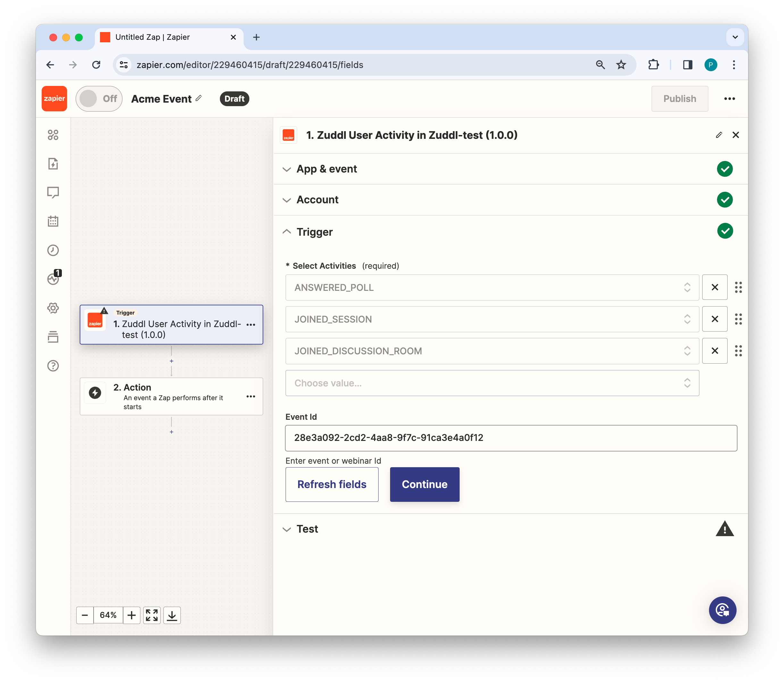Click the Continue button
The width and height of the screenshot is (784, 683).
[x=424, y=485]
